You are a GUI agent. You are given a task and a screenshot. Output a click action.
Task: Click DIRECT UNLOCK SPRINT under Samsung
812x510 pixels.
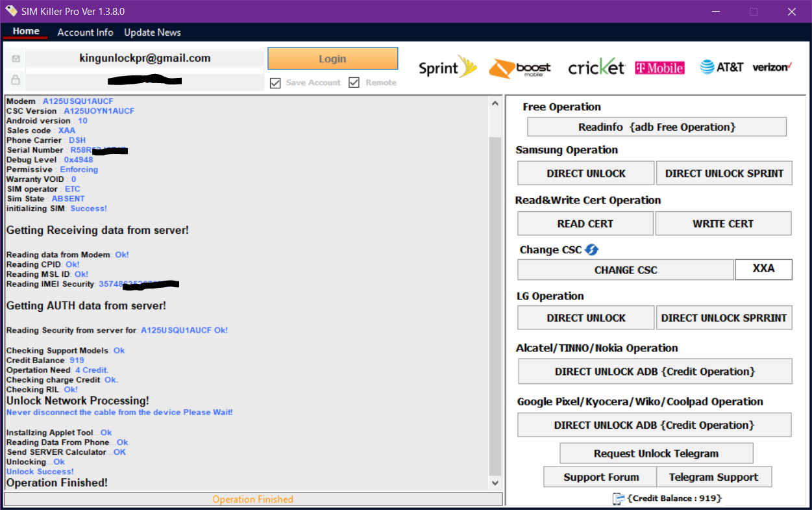click(724, 173)
